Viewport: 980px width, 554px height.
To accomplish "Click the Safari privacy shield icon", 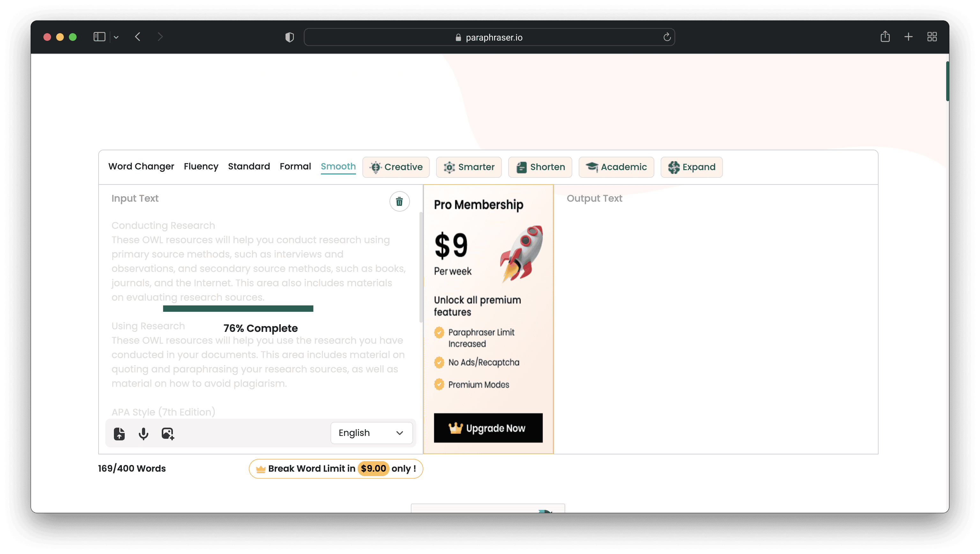I will (290, 37).
